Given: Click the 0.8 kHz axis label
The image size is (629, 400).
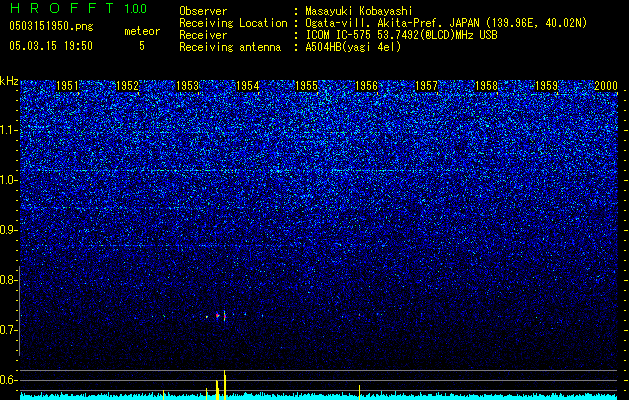Looking at the screenshot, I should click(x=7, y=280).
